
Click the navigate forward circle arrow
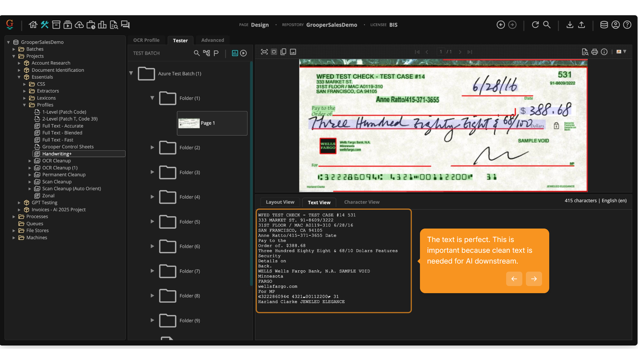click(512, 25)
